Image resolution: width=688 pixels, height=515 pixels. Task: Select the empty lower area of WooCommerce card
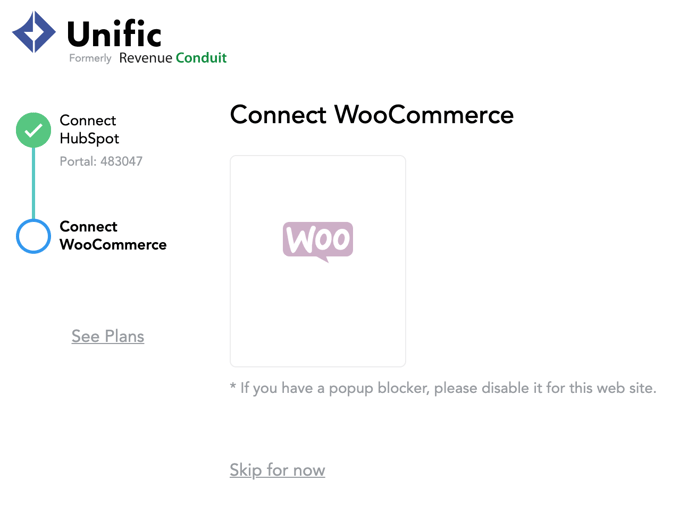(318, 316)
